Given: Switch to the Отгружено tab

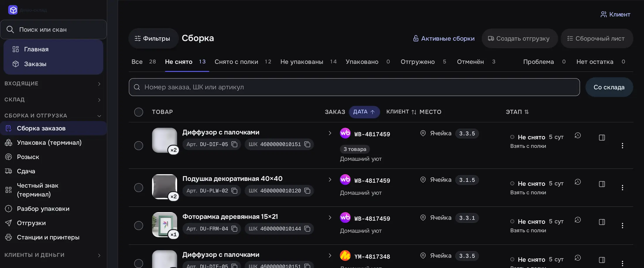Looking at the screenshot, I should [x=423, y=62].
